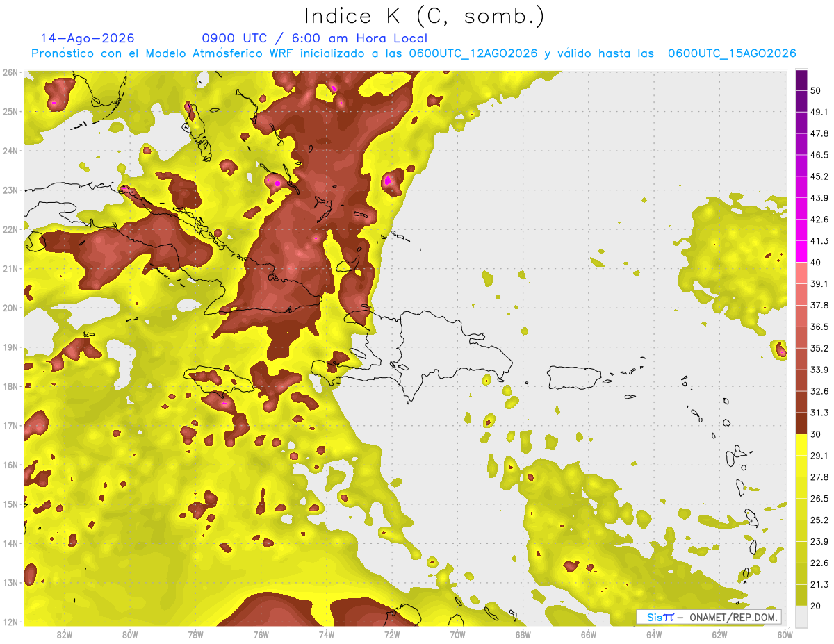Image resolution: width=834 pixels, height=644 pixels.
Task: Click the colorbar value "43.9"
Action: tap(819, 198)
